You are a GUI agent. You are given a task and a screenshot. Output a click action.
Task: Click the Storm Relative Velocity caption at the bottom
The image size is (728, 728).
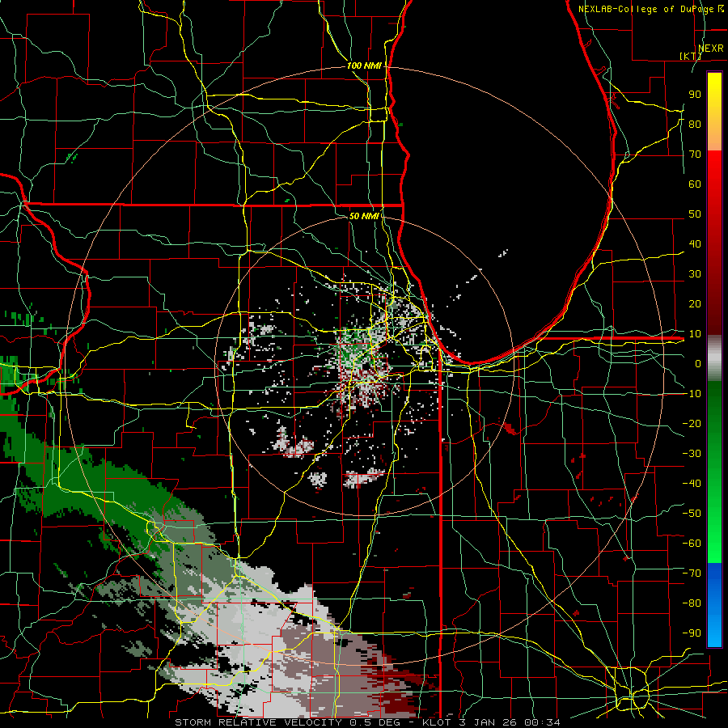pyautogui.click(x=367, y=722)
